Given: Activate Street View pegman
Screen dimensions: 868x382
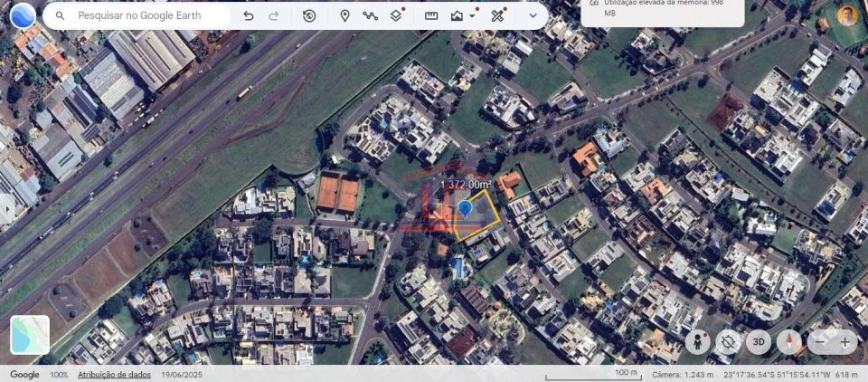Looking at the screenshot, I should click(697, 342).
